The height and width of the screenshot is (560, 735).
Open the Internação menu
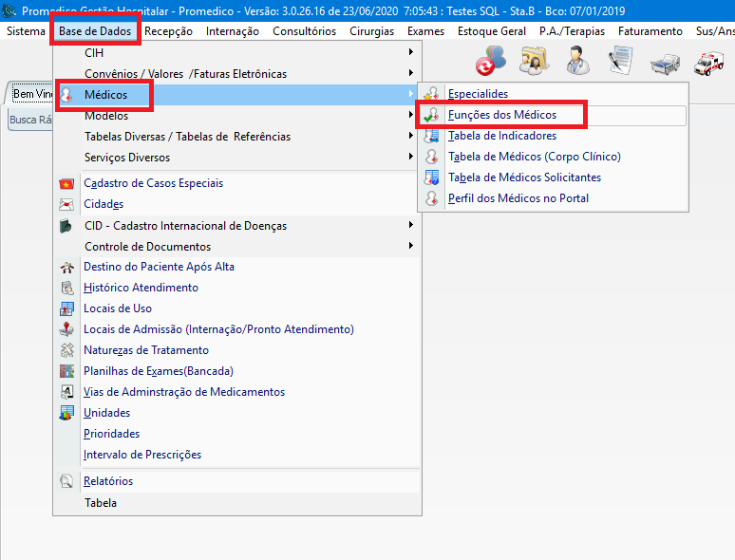(x=233, y=31)
